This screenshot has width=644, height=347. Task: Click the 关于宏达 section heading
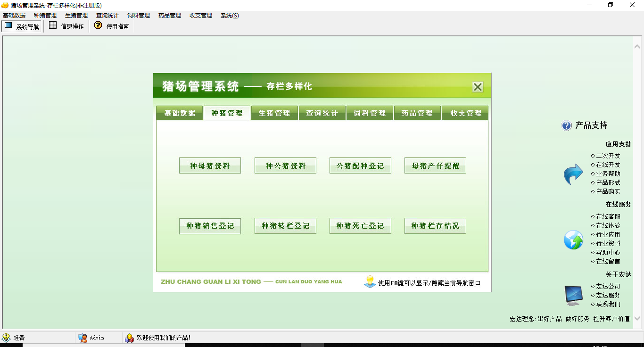click(x=619, y=274)
